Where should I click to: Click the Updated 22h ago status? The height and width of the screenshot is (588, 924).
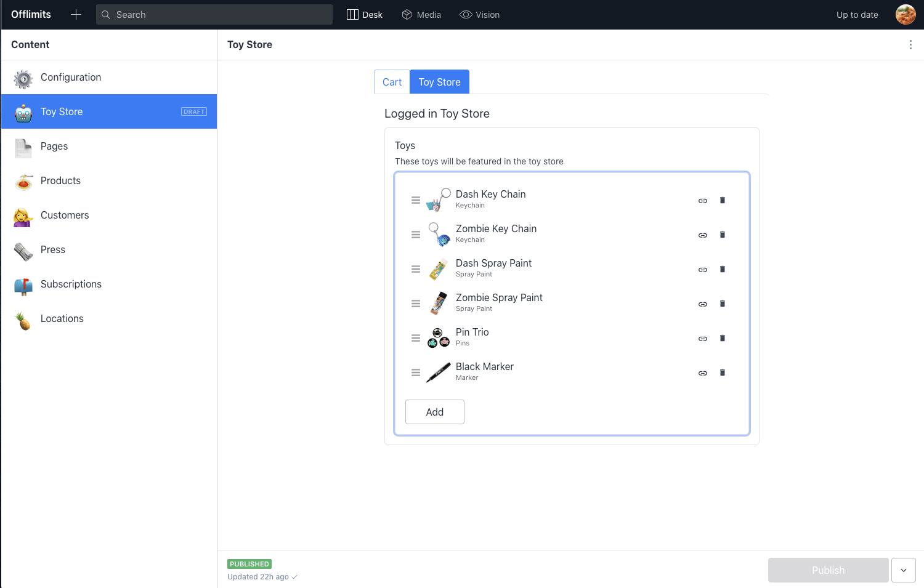pyautogui.click(x=262, y=577)
